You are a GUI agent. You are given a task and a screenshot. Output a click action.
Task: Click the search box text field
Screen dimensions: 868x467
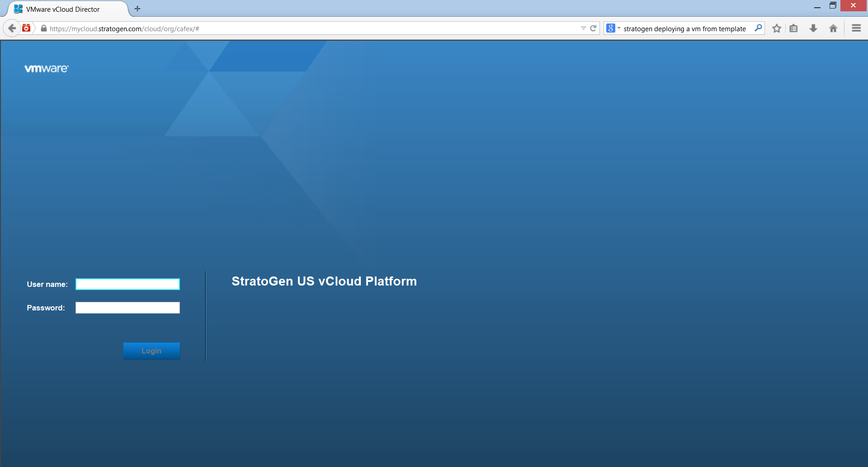click(684, 29)
